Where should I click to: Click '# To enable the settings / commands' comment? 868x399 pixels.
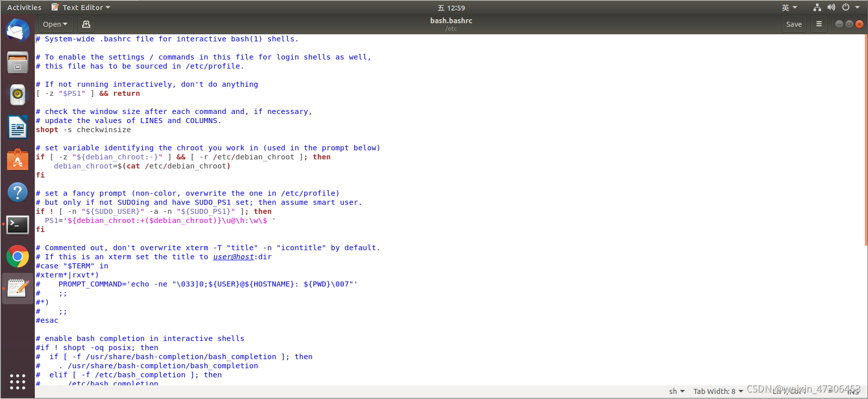(203, 57)
